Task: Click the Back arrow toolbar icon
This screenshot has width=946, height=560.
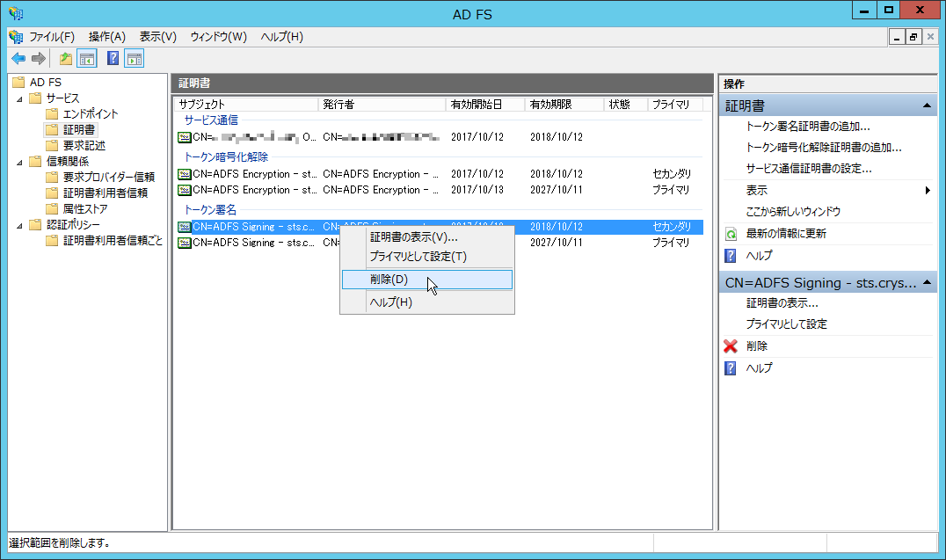Action: coord(18,59)
